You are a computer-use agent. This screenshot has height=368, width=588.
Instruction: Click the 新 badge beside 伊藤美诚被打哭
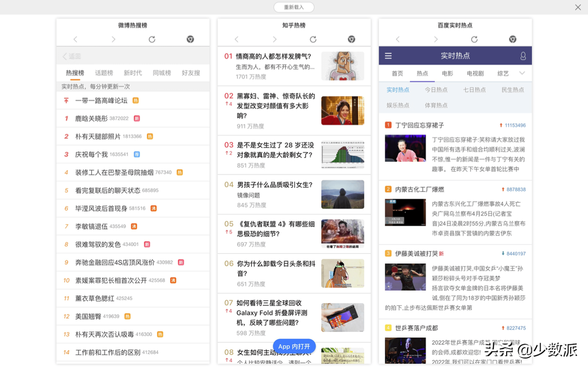442,253
